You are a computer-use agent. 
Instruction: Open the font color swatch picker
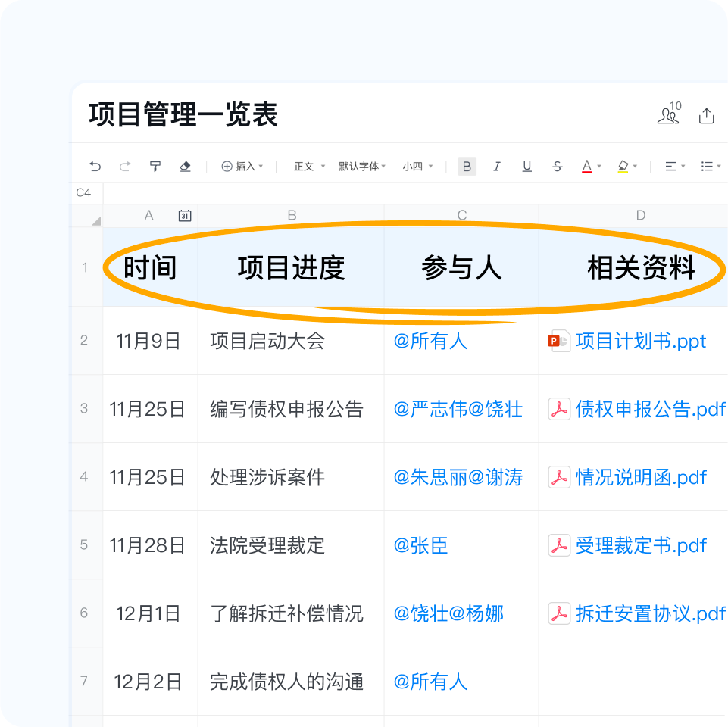pos(588,166)
